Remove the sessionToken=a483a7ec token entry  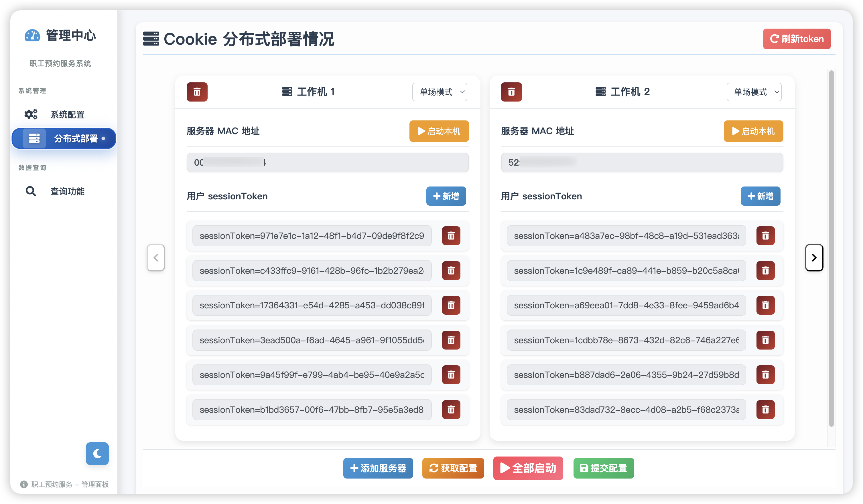point(765,236)
